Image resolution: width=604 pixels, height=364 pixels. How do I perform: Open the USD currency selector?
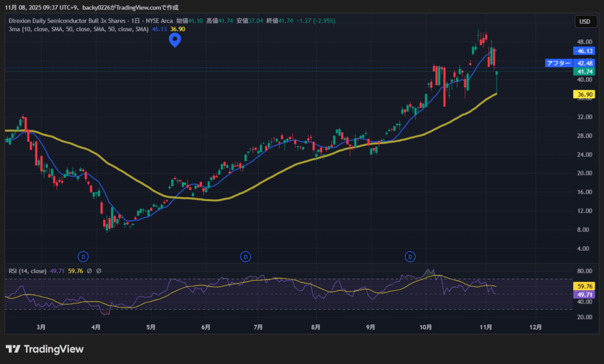(585, 22)
